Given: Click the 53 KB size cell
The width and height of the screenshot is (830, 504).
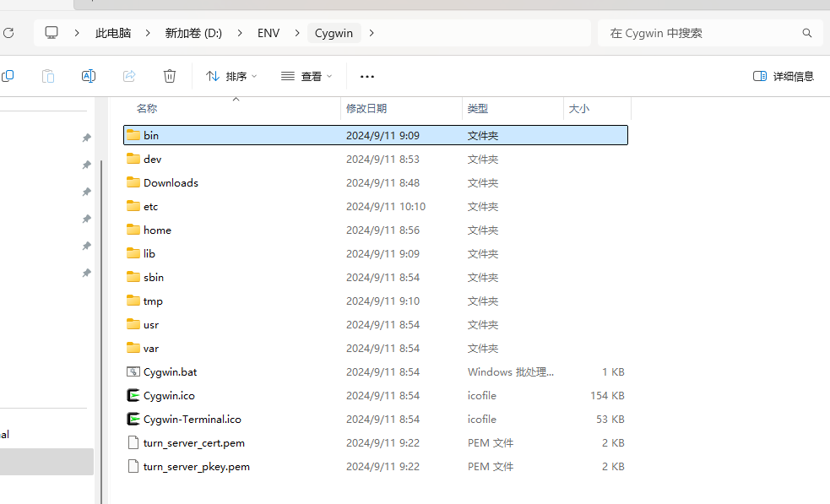Looking at the screenshot, I should click(610, 419).
